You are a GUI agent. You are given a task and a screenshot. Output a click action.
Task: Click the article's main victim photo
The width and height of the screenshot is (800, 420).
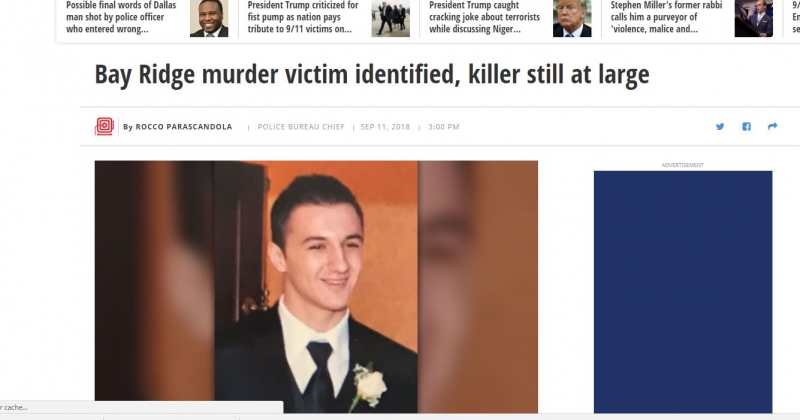point(316,287)
